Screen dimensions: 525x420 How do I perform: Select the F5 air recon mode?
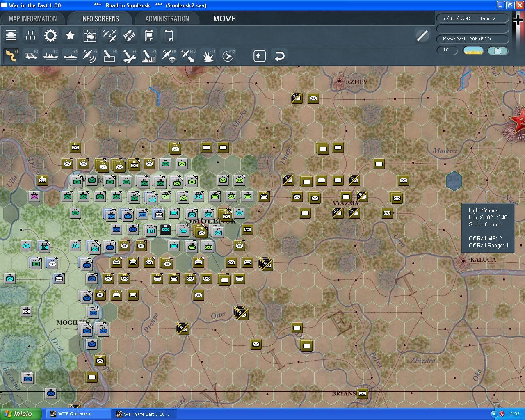[90, 56]
